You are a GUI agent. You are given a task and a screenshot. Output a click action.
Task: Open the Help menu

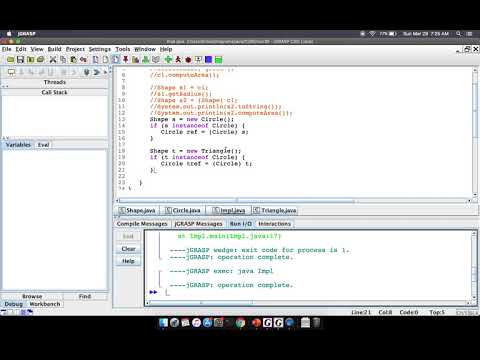point(166,49)
